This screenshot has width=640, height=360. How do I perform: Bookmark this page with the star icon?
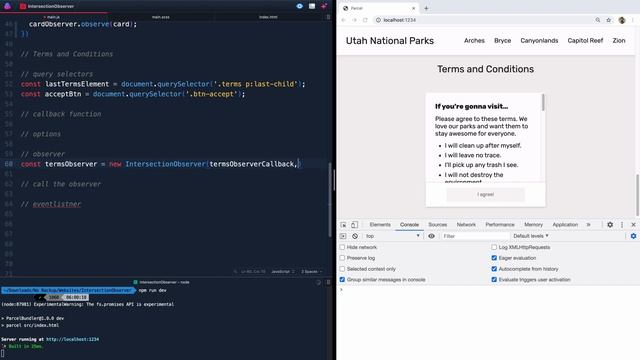[609, 20]
